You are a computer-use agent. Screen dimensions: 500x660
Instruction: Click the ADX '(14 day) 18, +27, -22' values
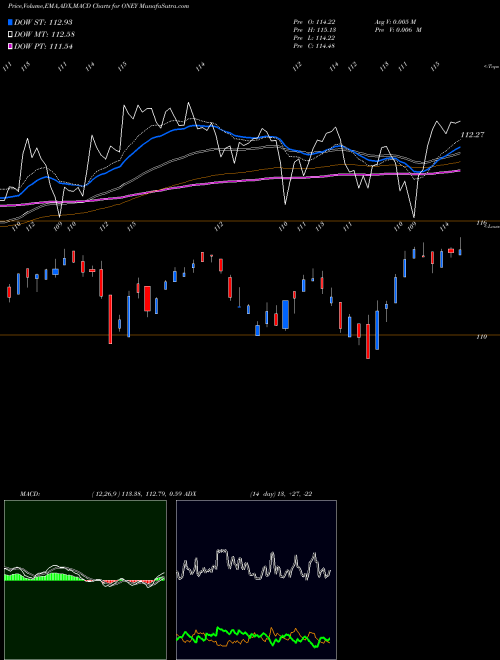tap(281, 494)
